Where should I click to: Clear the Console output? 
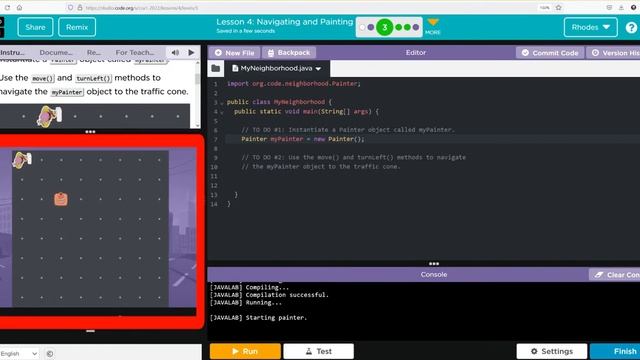615,275
